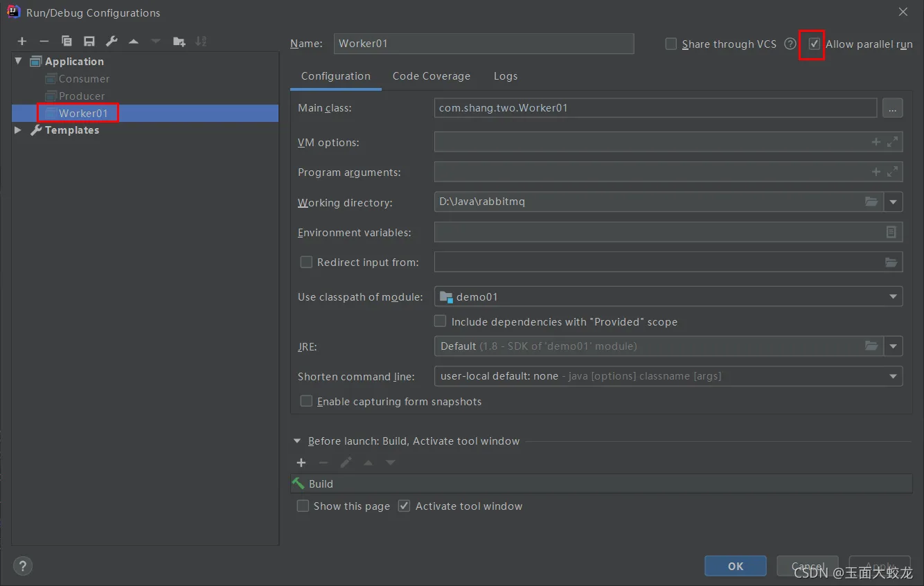Select the Worker01 configuration
This screenshot has width=924, height=586.
click(145, 113)
